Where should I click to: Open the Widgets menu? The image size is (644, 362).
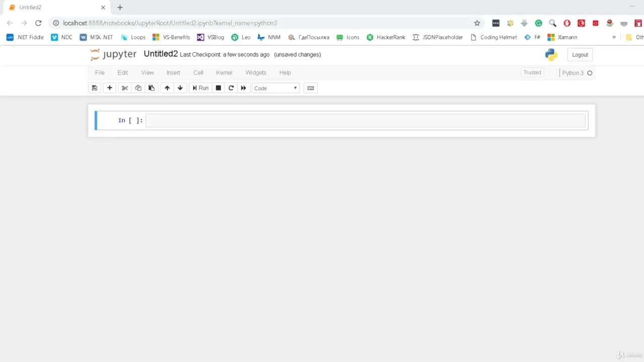(x=256, y=73)
